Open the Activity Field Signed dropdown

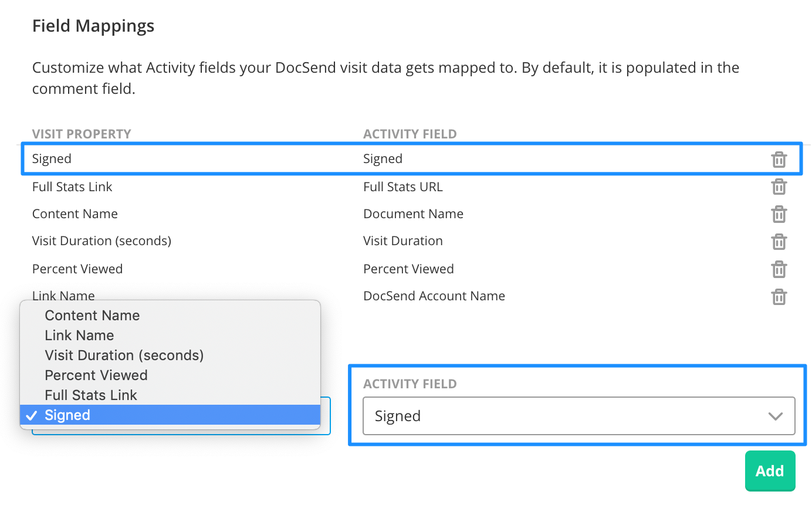pyautogui.click(x=579, y=416)
